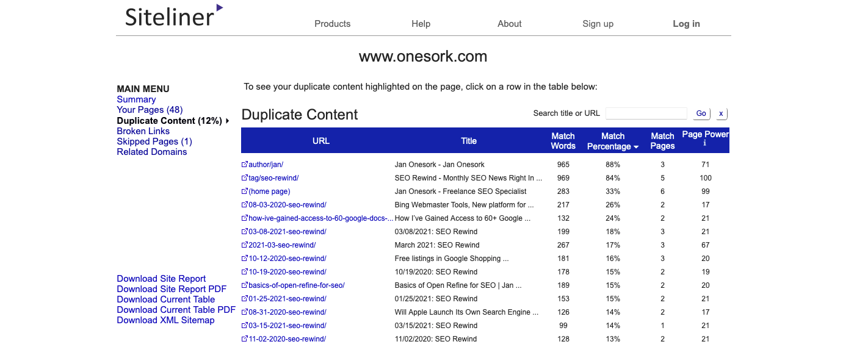Viewport: 868px width, 347px height.
Task: Open the (home page) URL link
Action: click(269, 191)
